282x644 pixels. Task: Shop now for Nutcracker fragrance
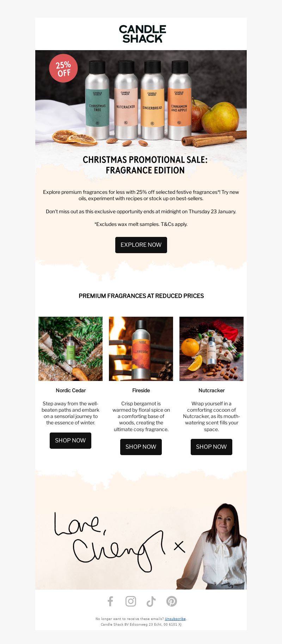(x=211, y=447)
